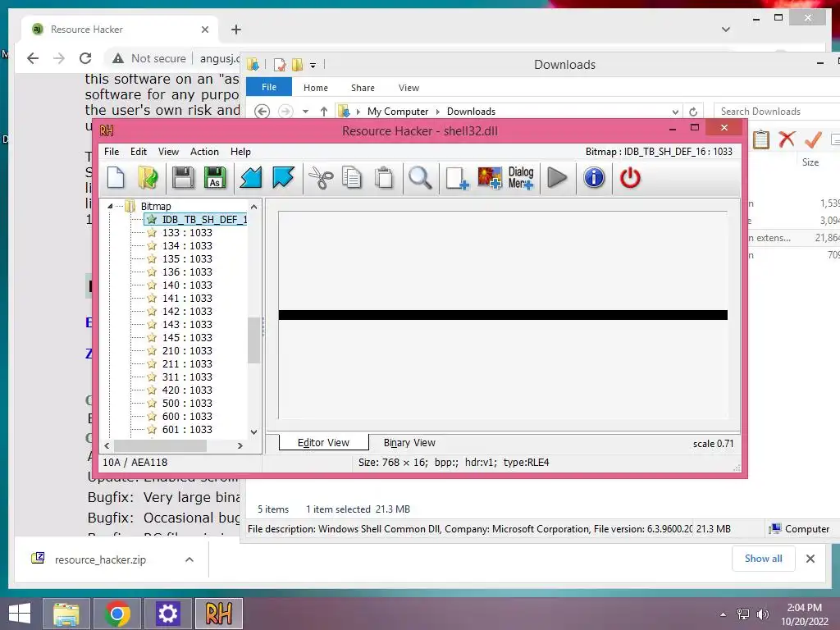This screenshot has width=840, height=630.
Task: Select tree item 420 : 1033
Action: (x=187, y=390)
